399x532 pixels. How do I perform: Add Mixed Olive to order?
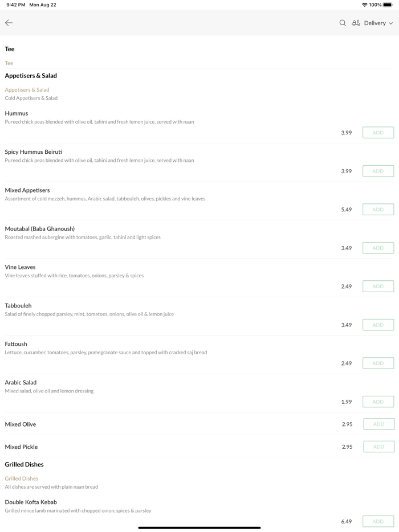[x=378, y=424]
